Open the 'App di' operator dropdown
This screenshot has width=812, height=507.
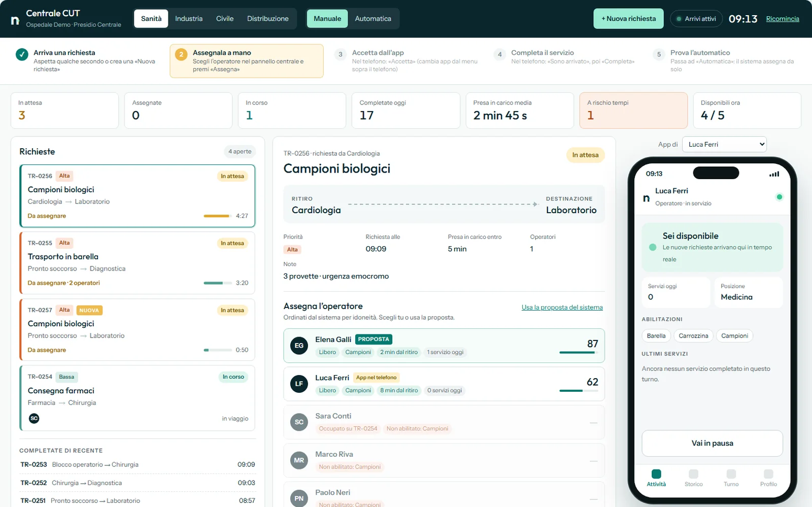point(724,145)
